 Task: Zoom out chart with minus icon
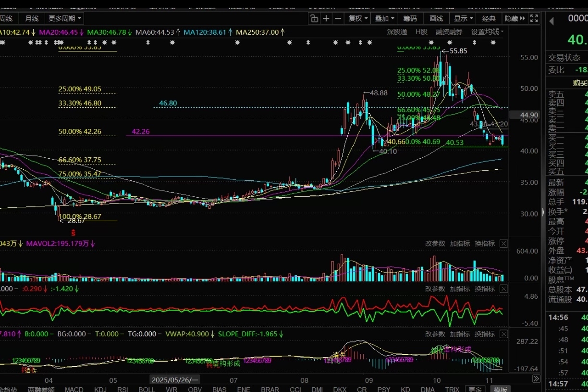click(x=338, y=18)
